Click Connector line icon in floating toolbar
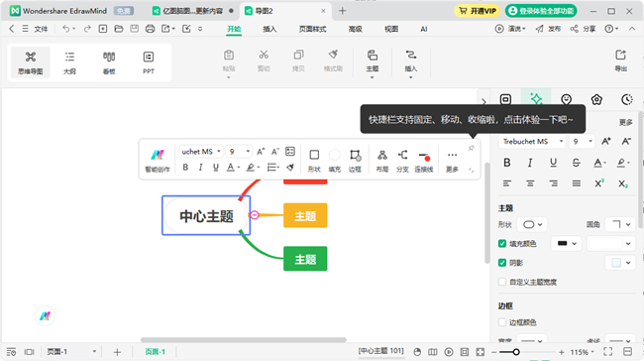 click(424, 160)
